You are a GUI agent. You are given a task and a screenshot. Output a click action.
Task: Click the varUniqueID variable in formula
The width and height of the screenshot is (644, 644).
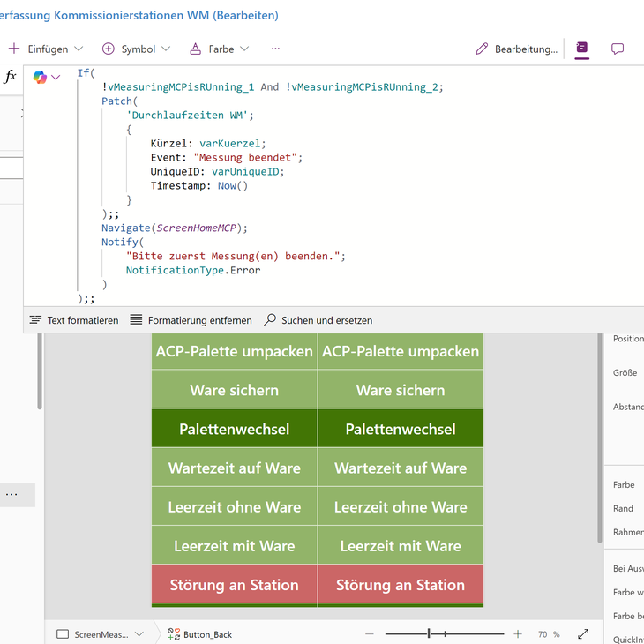click(245, 172)
